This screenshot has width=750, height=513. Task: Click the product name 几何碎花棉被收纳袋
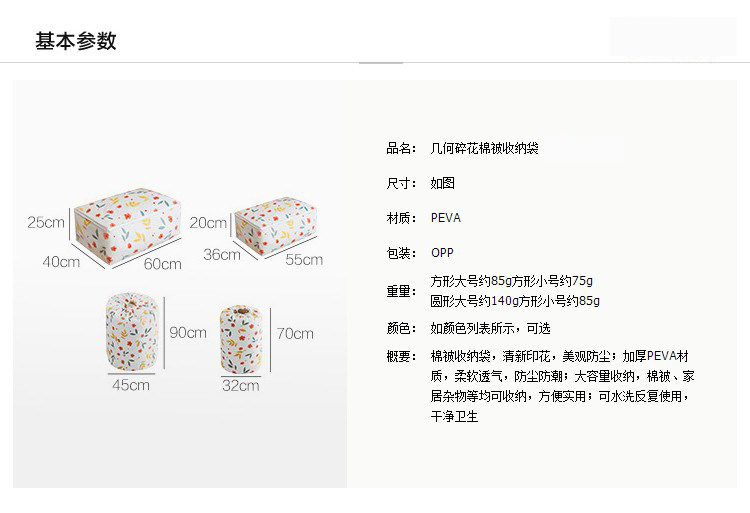point(485,149)
